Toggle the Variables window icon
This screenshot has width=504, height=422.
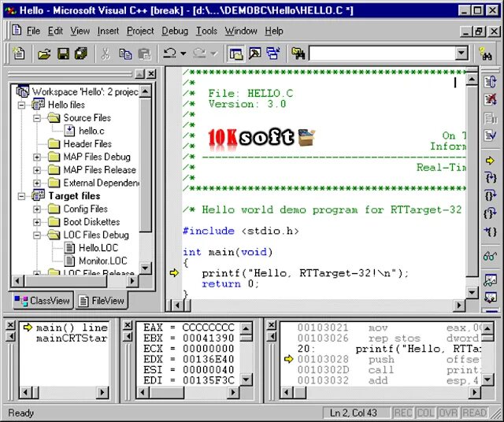click(x=490, y=298)
